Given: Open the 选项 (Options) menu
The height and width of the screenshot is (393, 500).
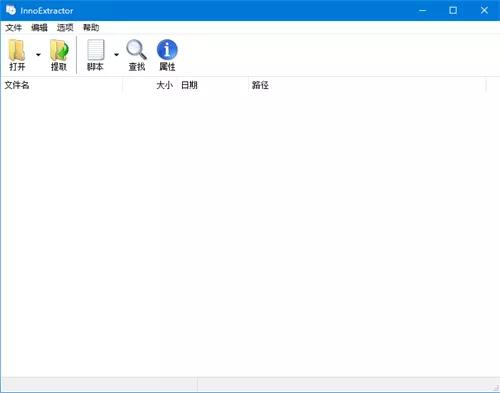Looking at the screenshot, I should point(65,28).
